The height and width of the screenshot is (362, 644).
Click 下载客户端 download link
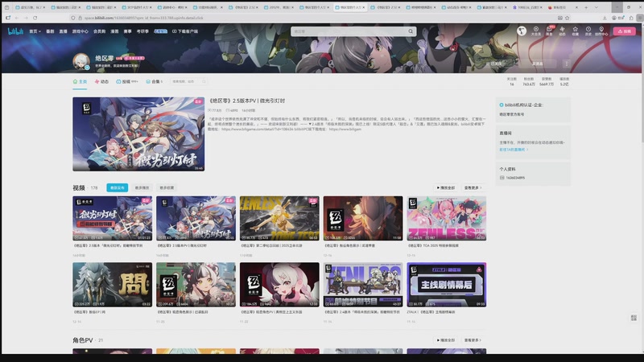(x=185, y=31)
